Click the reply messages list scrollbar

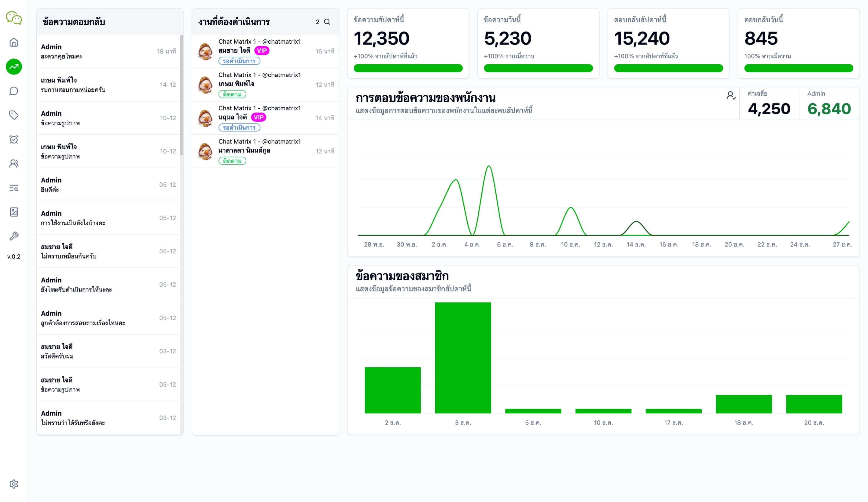tap(182, 95)
